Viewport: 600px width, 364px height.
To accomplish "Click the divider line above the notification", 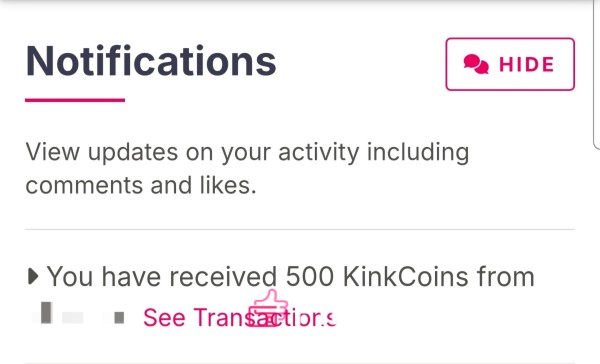I will click(300, 230).
